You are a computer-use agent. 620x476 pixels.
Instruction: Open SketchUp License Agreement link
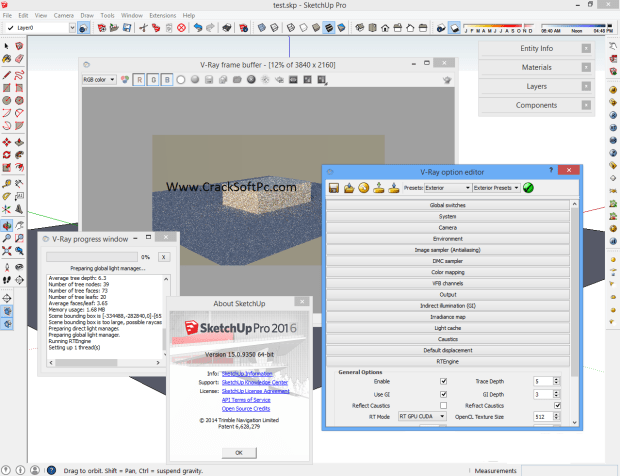point(255,391)
